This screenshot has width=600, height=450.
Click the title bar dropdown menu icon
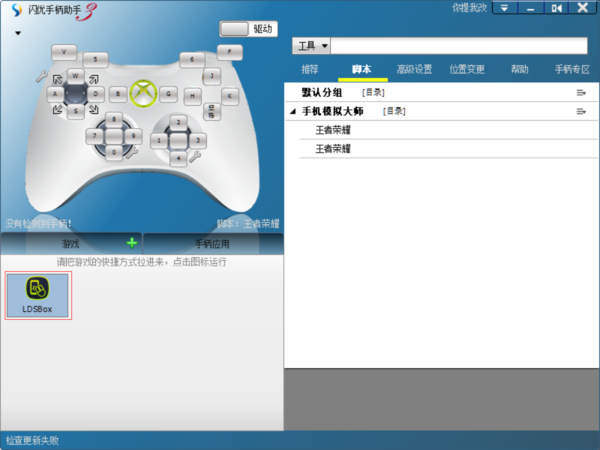pos(505,8)
